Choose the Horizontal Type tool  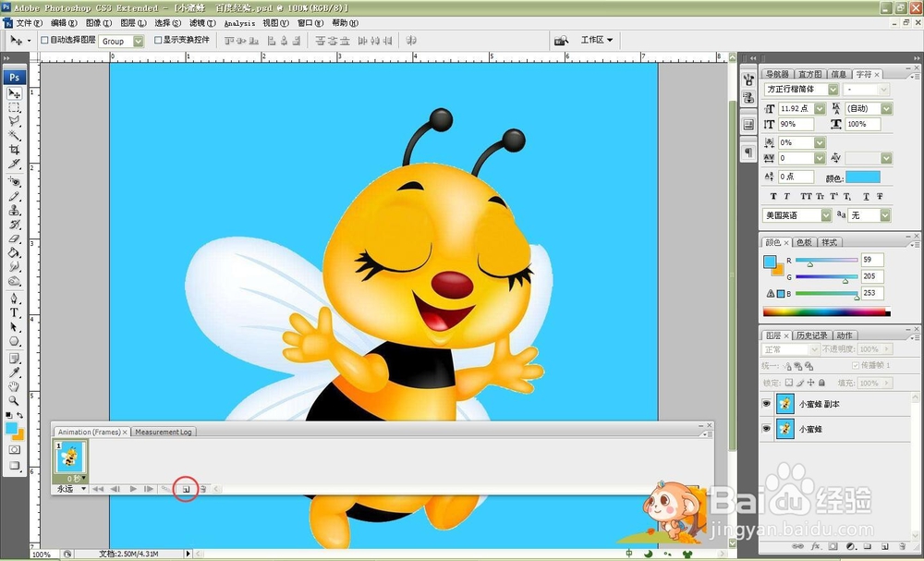coord(15,313)
